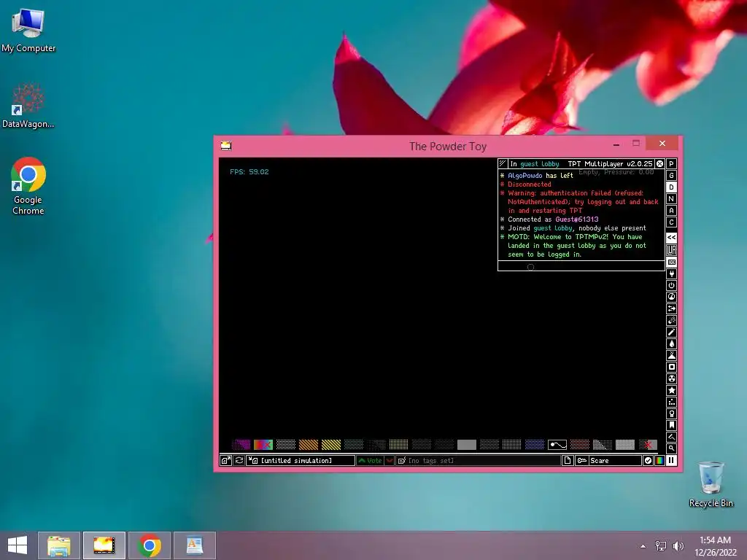Open the Windows Start button
The width and height of the screenshot is (747, 560).
click(18, 545)
